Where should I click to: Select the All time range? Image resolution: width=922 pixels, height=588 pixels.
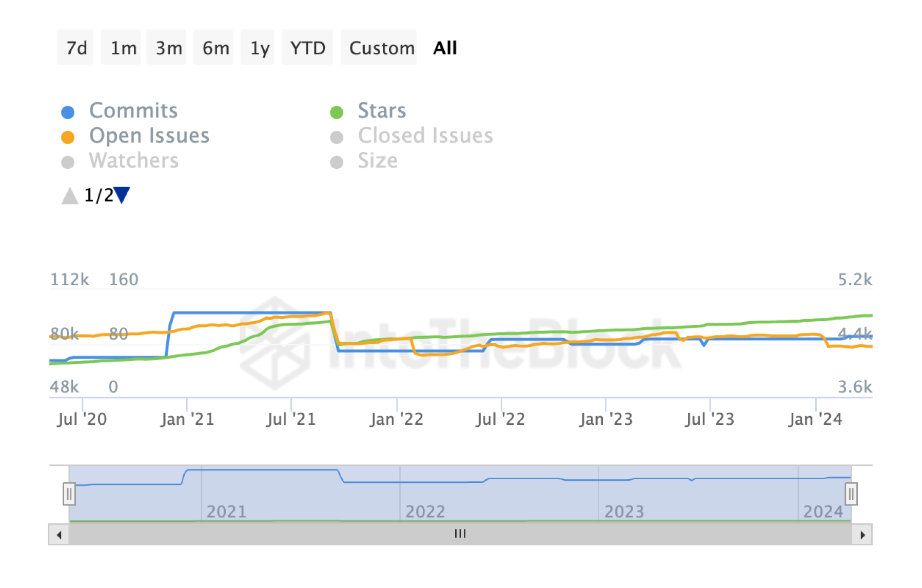pos(445,48)
